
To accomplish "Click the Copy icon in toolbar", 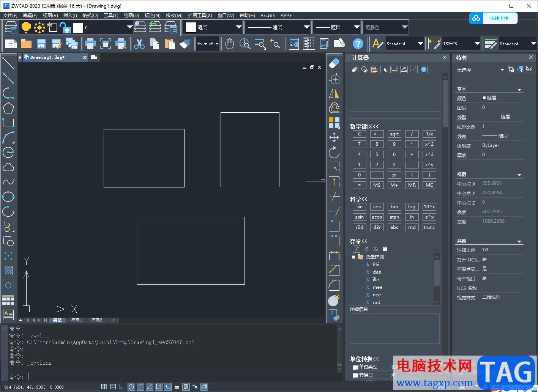I will (155, 44).
